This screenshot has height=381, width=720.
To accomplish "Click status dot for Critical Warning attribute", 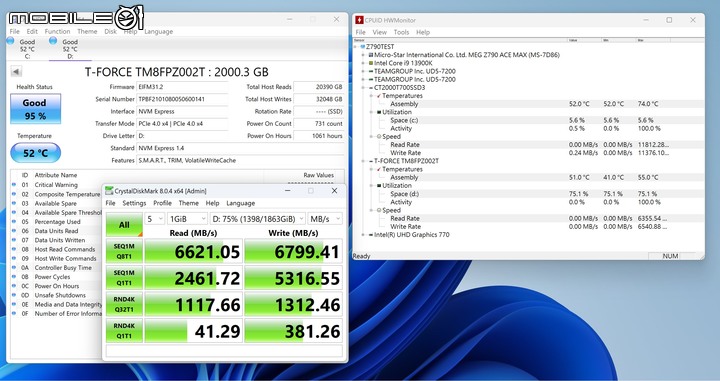I will pos(14,185).
